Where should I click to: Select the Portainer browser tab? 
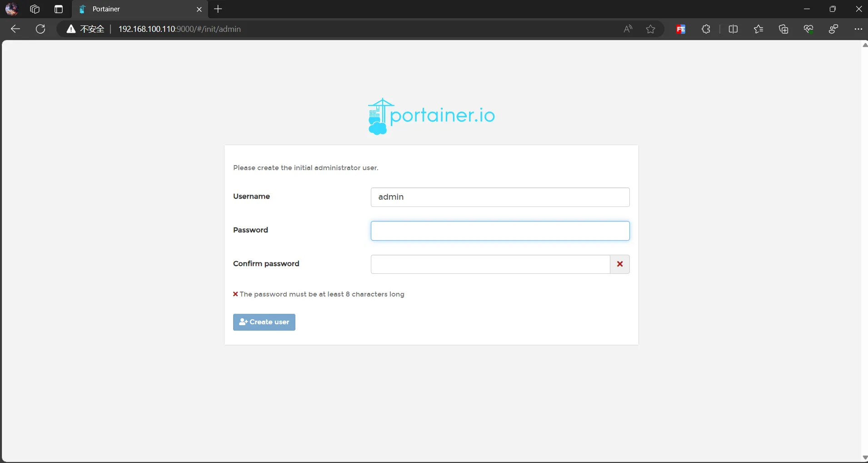[141, 9]
